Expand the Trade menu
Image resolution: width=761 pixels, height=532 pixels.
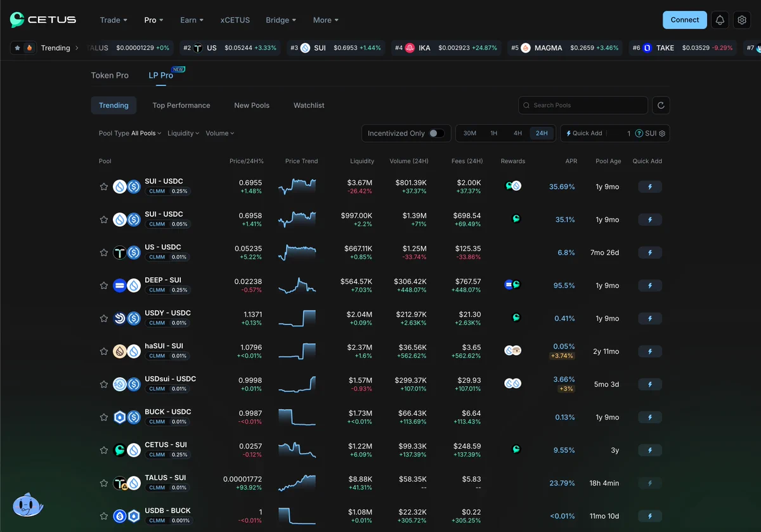[114, 20]
